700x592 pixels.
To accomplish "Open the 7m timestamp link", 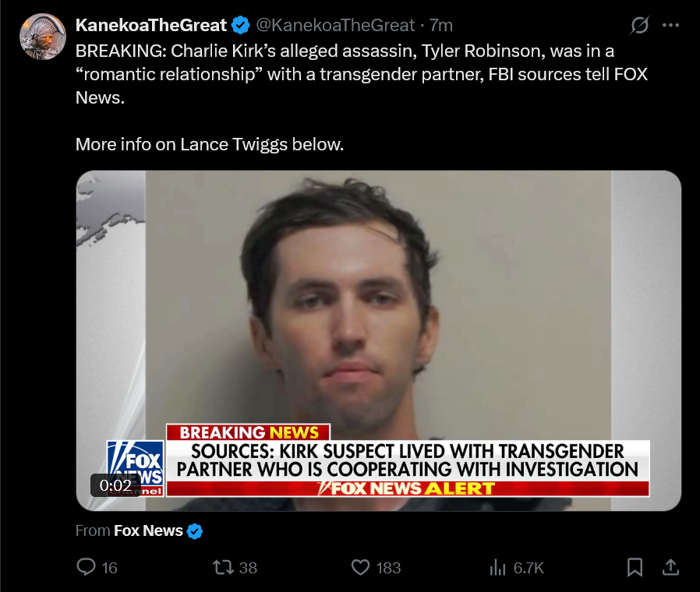I will tap(441, 26).
